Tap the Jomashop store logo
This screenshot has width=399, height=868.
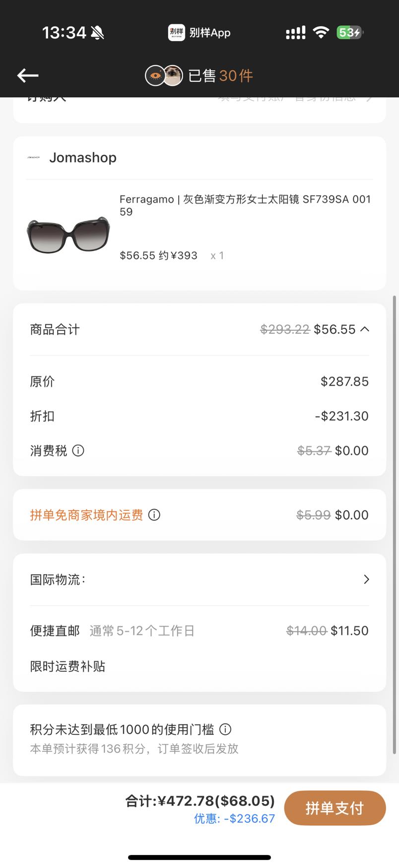(33, 157)
